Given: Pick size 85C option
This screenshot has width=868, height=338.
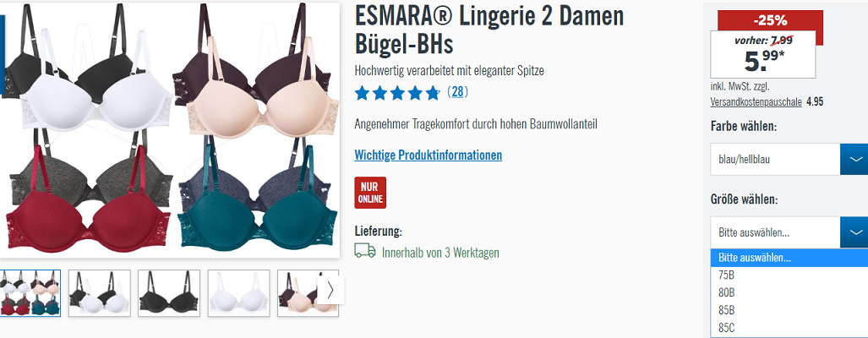Looking at the screenshot, I should (789, 328).
